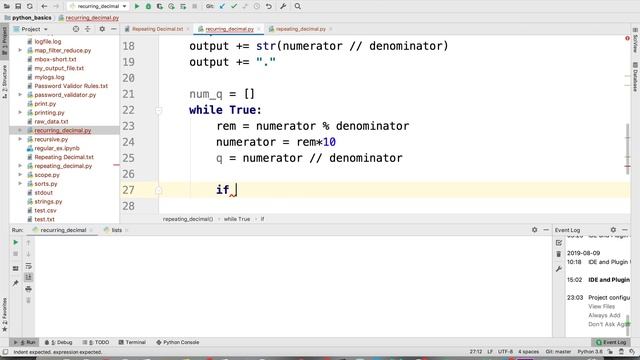Toggle read-only lock icon in status bar
This screenshot has width=640, height=360.
point(610,351)
